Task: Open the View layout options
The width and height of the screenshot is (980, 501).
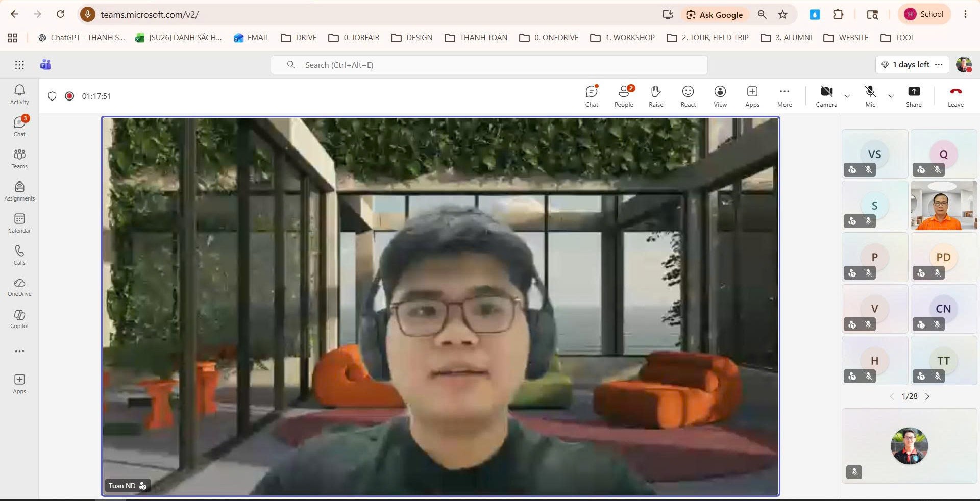Action: [x=720, y=96]
